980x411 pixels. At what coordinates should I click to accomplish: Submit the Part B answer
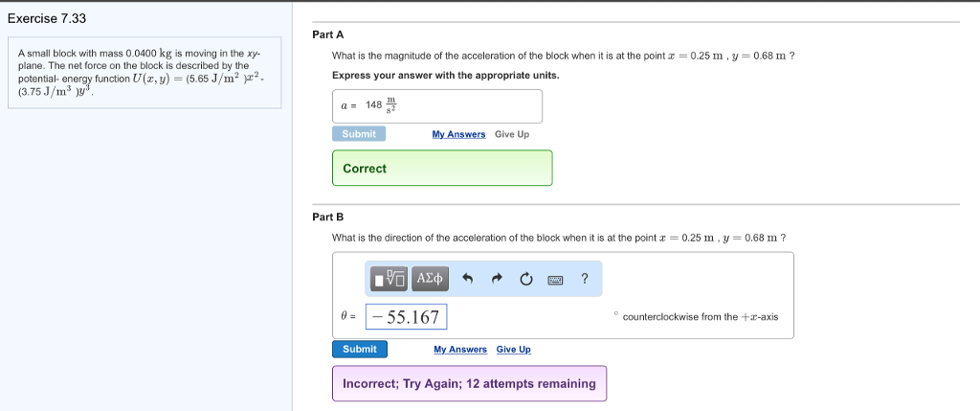click(x=360, y=349)
